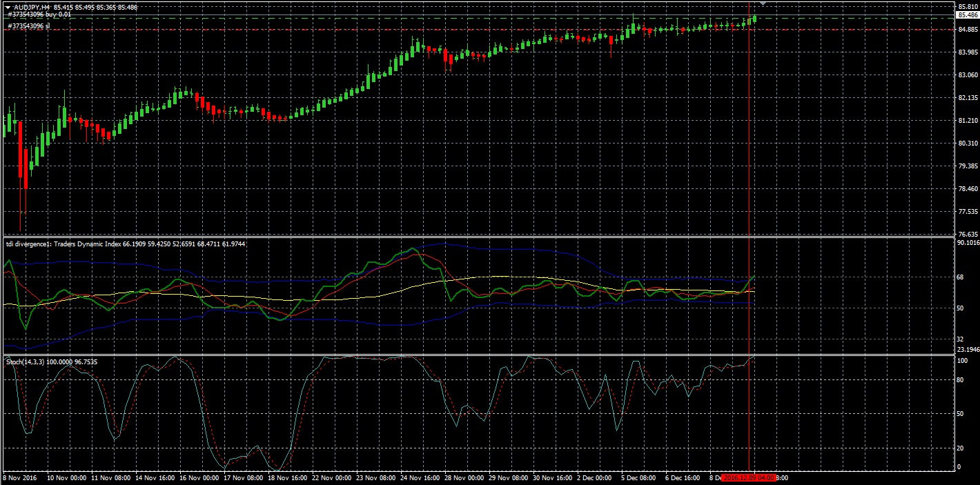The image size is (980, 485).
Task: Click the "11 Nov 08:00" time axis label
Action: point(112,477)
